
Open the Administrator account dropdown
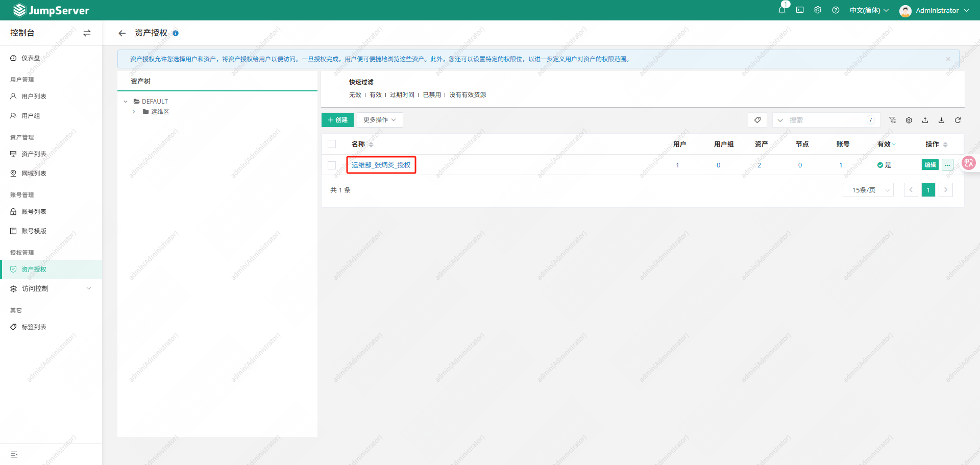tap(942, 10)
